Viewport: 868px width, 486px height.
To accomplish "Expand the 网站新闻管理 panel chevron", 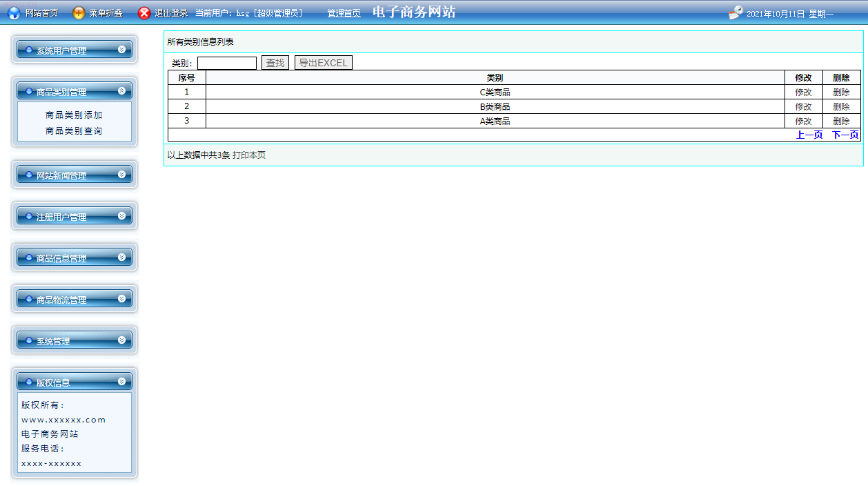I will [x=122, y=175].
